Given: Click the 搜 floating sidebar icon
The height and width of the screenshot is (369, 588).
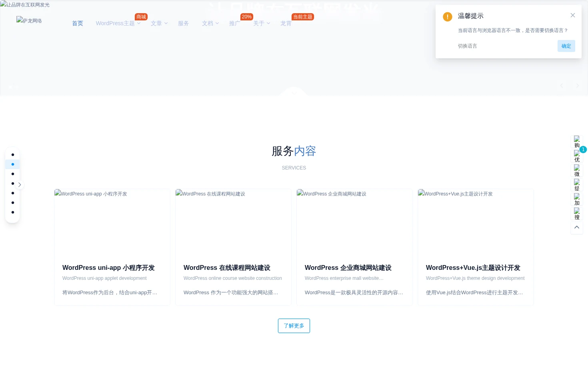Looking at the screenshot, I should coord(577,214).
